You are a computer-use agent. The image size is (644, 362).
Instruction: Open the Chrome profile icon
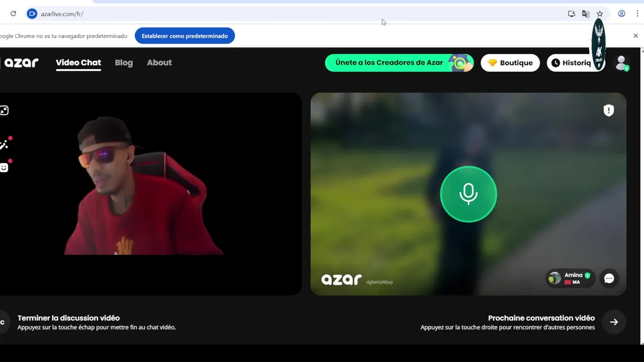(x=622, y=14)
